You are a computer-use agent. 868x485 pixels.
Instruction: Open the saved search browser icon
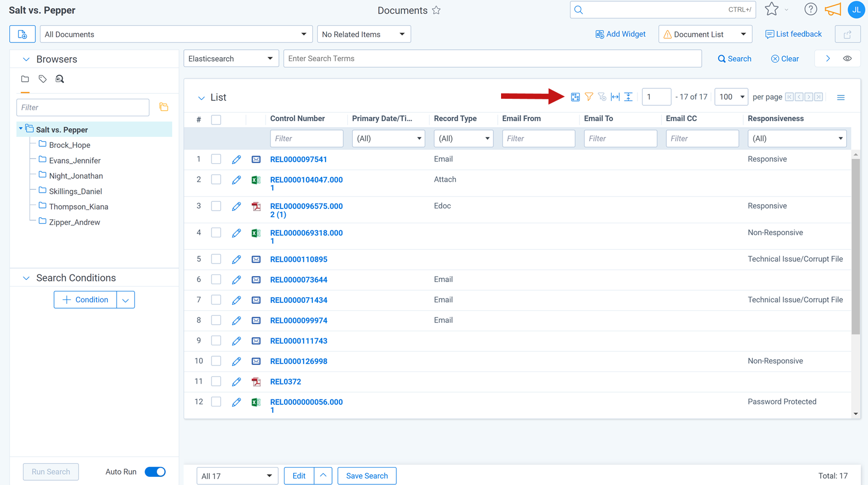coord(59,79)
